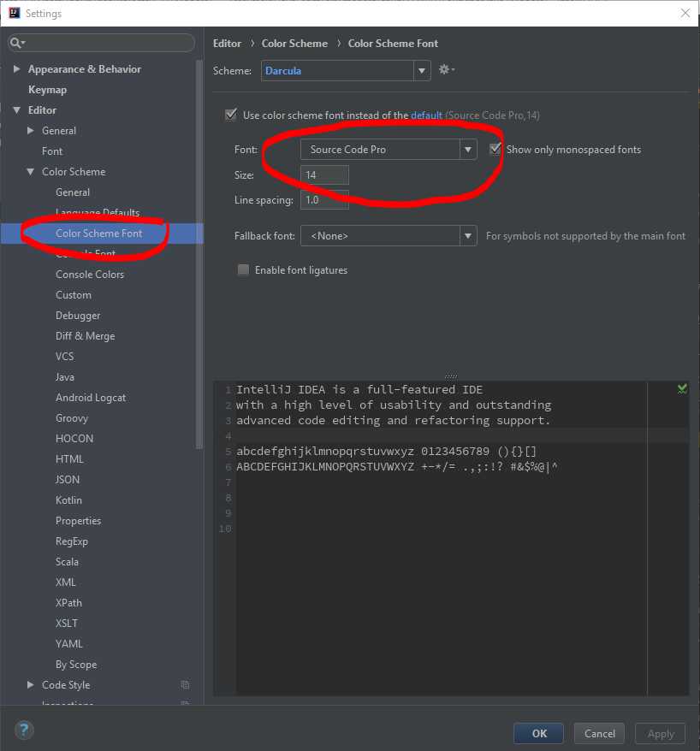Screen dimensions: 700x751
Task: Click the scheme gear settings icon
Action: (x=445, y=70)
